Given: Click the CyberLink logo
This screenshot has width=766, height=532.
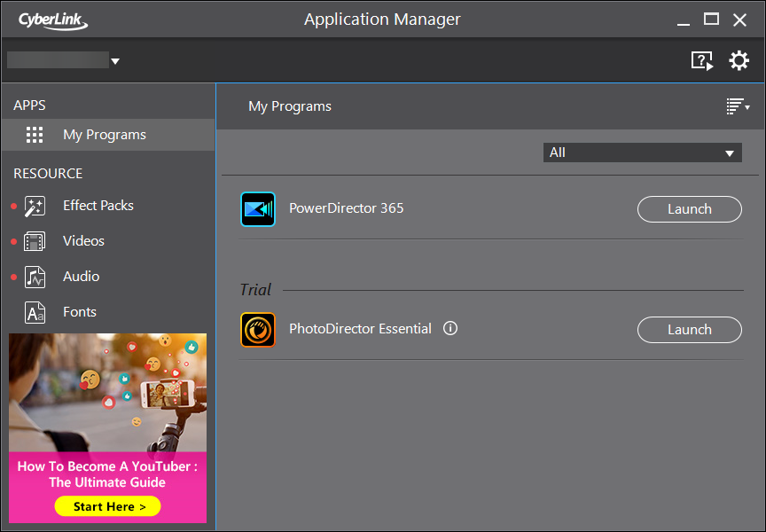Looking at the screenshot, I should pyautogui.click(x=53, y=20).
